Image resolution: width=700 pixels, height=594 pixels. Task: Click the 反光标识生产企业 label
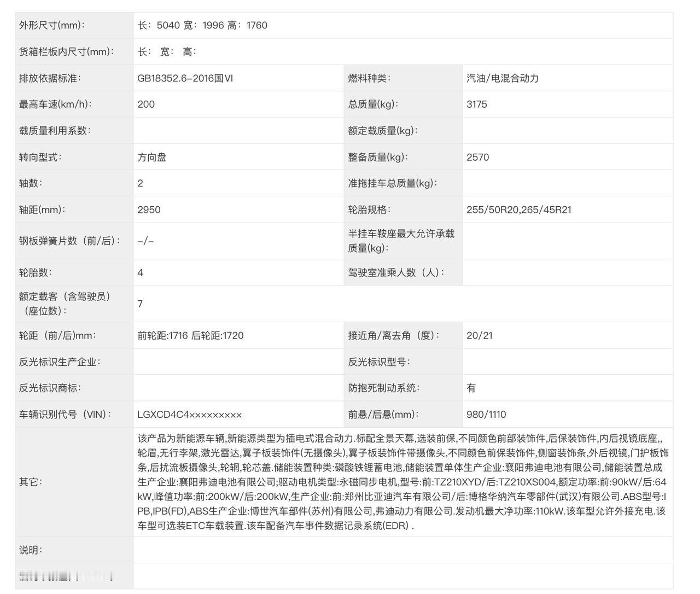[x=60, y=362]
